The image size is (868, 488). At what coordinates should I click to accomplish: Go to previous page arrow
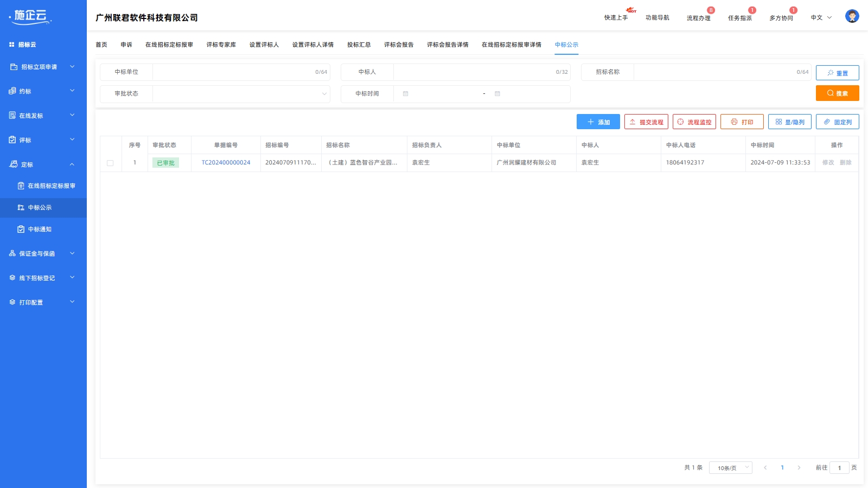point(765,467)
